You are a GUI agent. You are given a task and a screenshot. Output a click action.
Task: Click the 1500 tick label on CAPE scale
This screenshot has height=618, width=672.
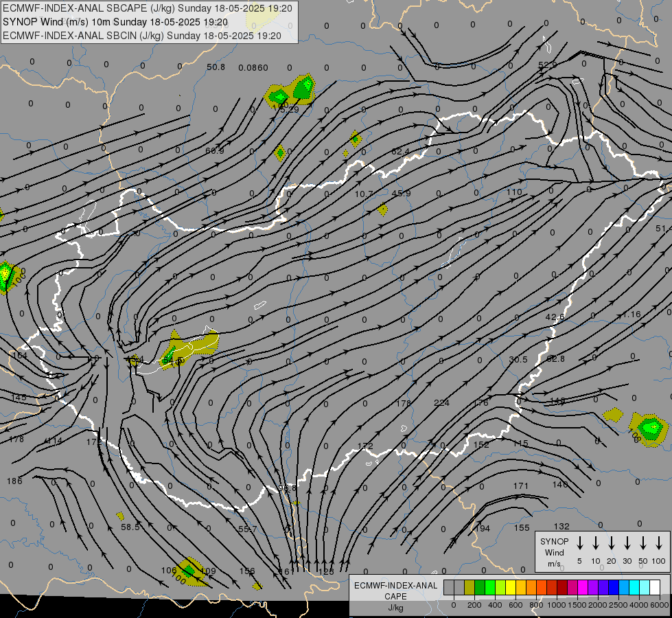tap(577, 605)
